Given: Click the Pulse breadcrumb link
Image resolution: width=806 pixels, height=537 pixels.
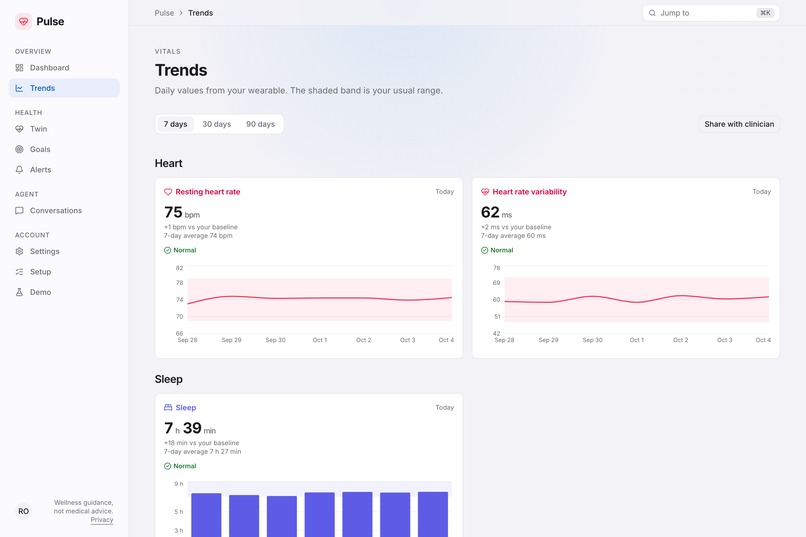Looking at the screenshot, I should pyautogui.click(x=164, y=13).
